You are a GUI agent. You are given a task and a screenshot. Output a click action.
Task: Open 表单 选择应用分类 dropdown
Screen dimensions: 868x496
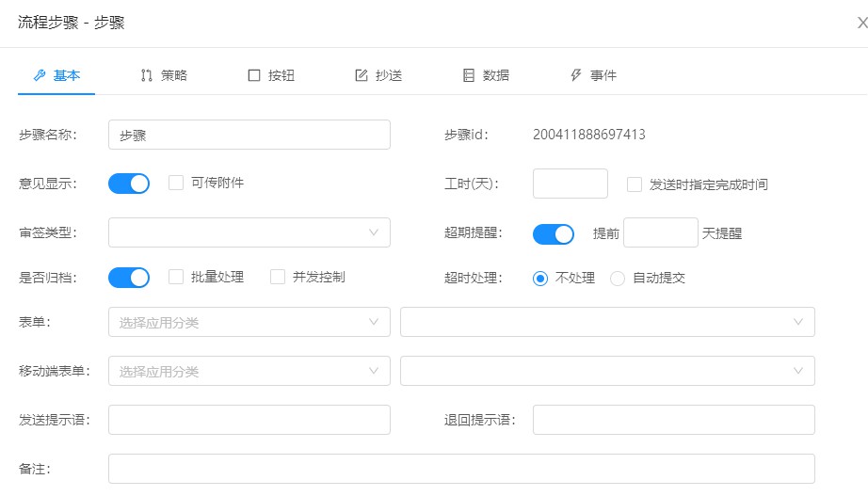[249, 322]
